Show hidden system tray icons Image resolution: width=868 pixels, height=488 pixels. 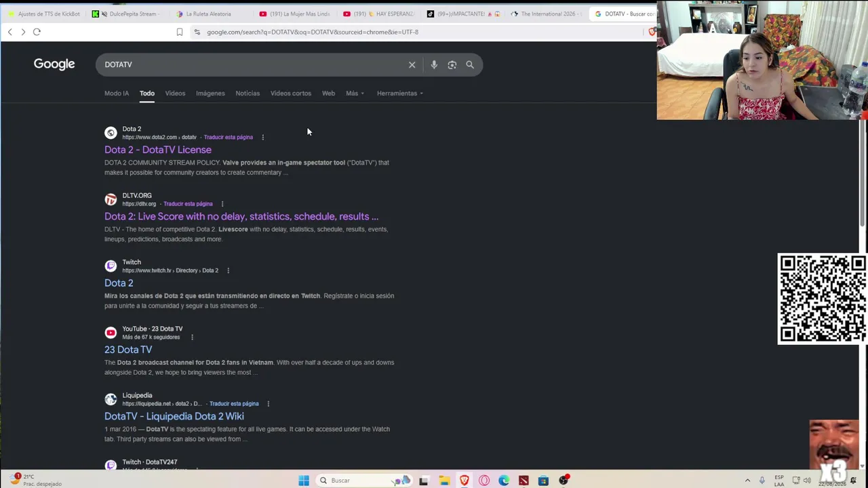click(x=747, y=481)
